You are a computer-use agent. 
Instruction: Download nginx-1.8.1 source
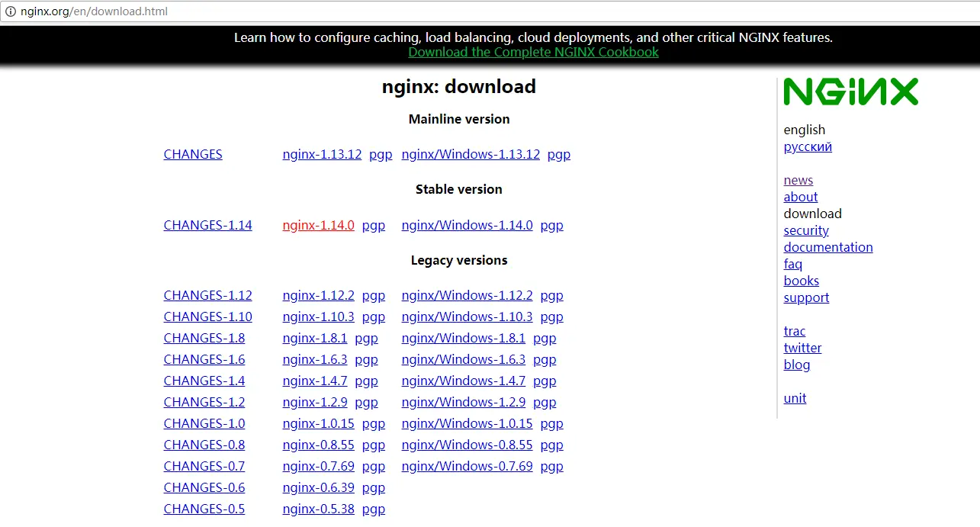(x=314, y=338)
